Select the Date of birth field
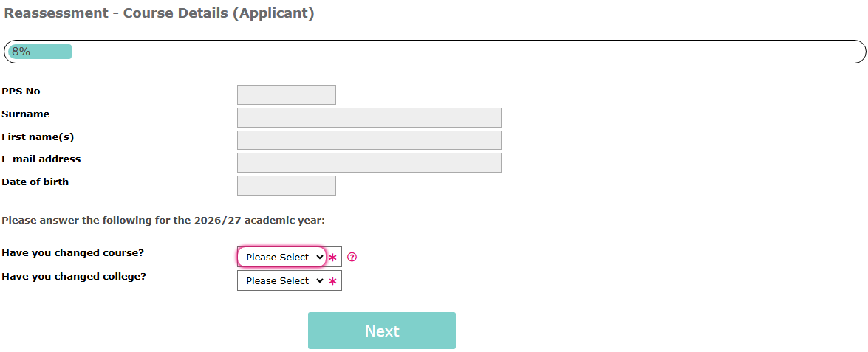 click(x=286, y=185)
